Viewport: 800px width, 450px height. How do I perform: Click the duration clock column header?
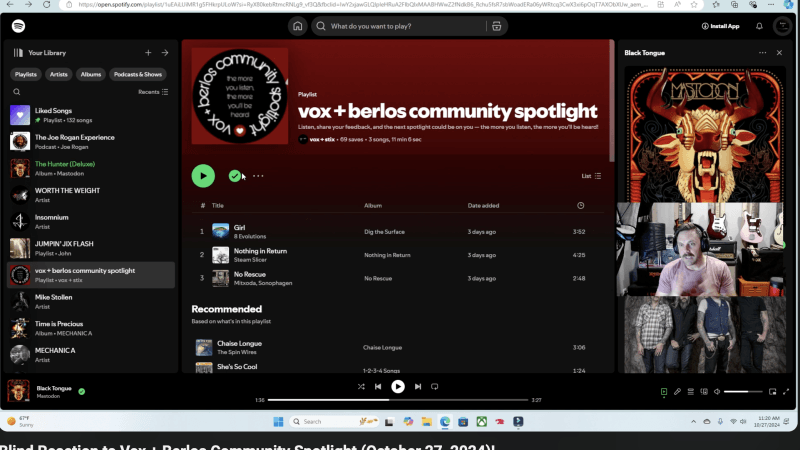point(581,206)
